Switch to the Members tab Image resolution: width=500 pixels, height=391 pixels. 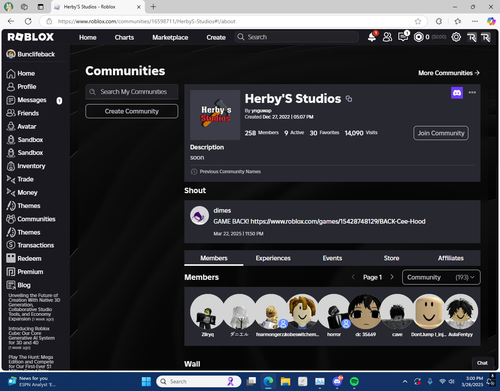click(x=214, y=258)
